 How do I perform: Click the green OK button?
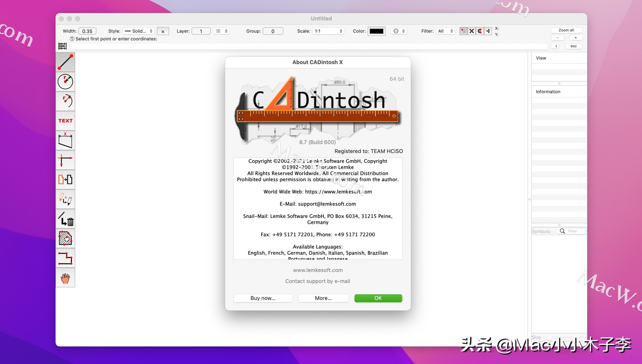coord(378,298)
